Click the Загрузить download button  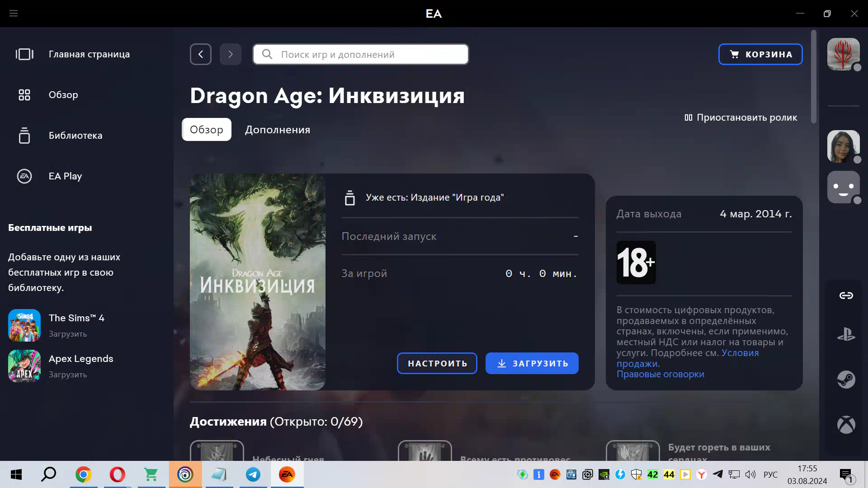click(x=532, y=363)
